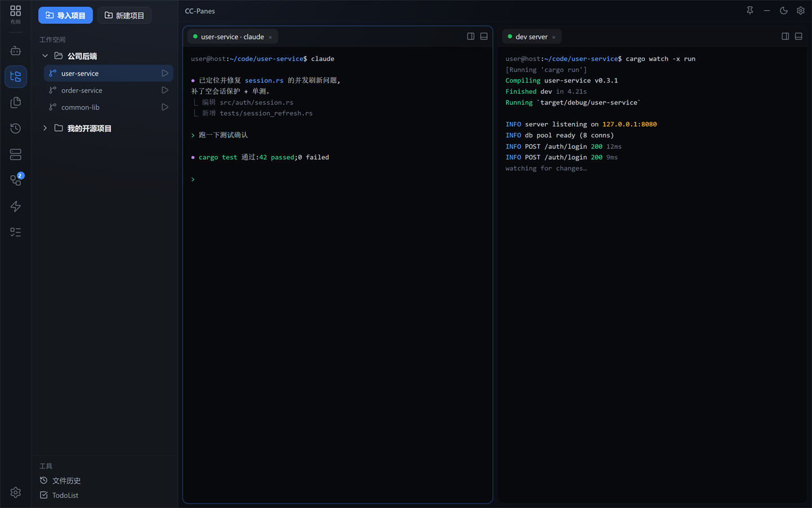
Task: Split claude pane horizontally icon
Action: coord(484,36)
